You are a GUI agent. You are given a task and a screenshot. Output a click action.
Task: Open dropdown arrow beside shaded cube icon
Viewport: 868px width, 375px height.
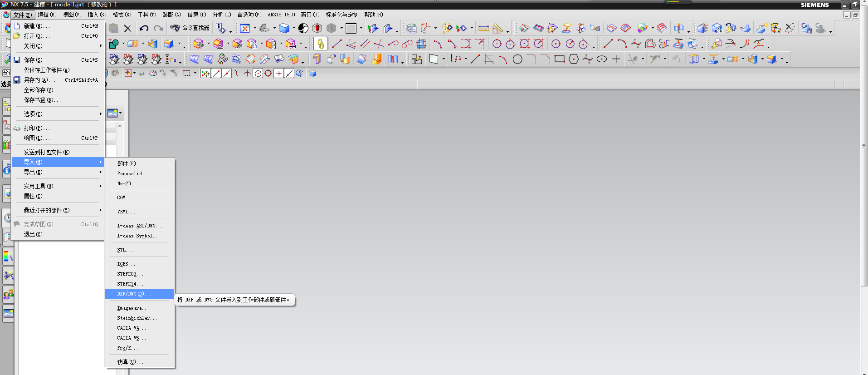[294, 29]
